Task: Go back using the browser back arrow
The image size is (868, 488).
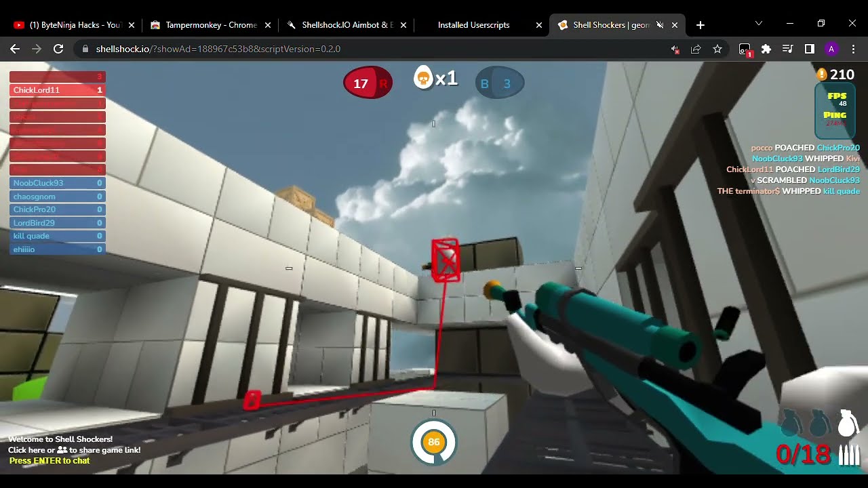Action: [x=15, y=49]
